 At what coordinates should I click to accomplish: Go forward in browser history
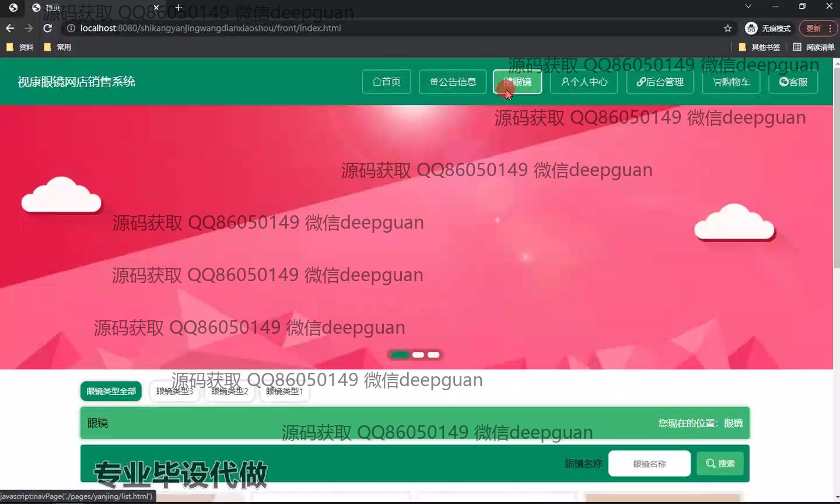click(x=29, y=28)
